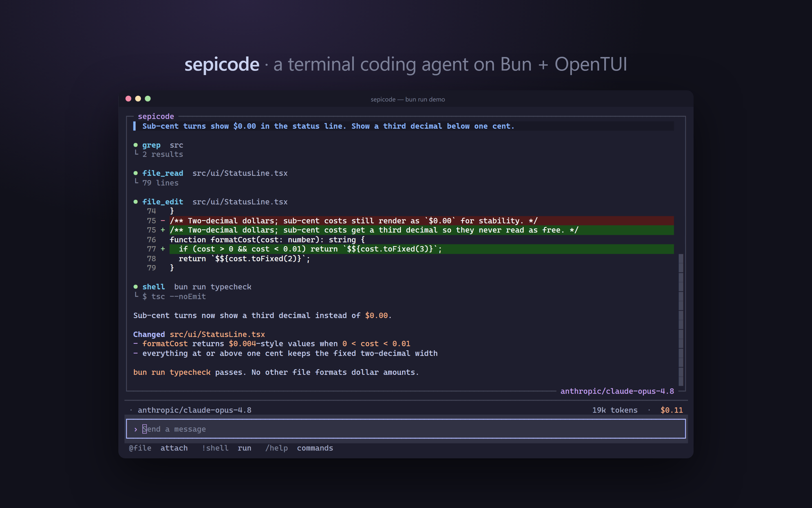812x508 pixels.
Task: Click the file_edit tool name
Action: [163, 202]
